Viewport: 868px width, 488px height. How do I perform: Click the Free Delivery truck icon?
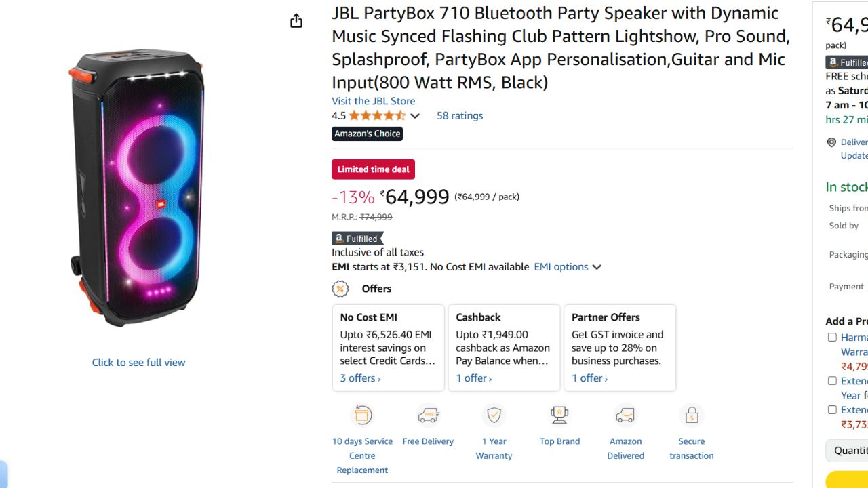(428, 415)
